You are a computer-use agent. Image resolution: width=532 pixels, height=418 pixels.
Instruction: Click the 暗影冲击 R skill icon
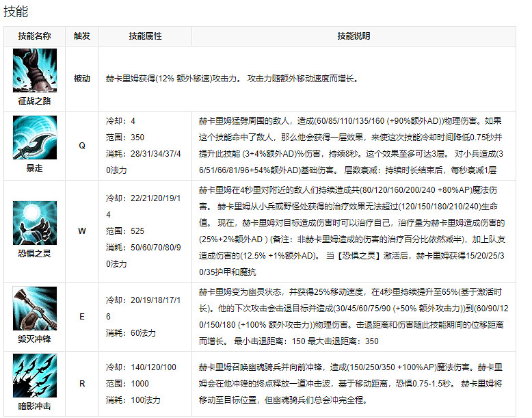(35, 376)
